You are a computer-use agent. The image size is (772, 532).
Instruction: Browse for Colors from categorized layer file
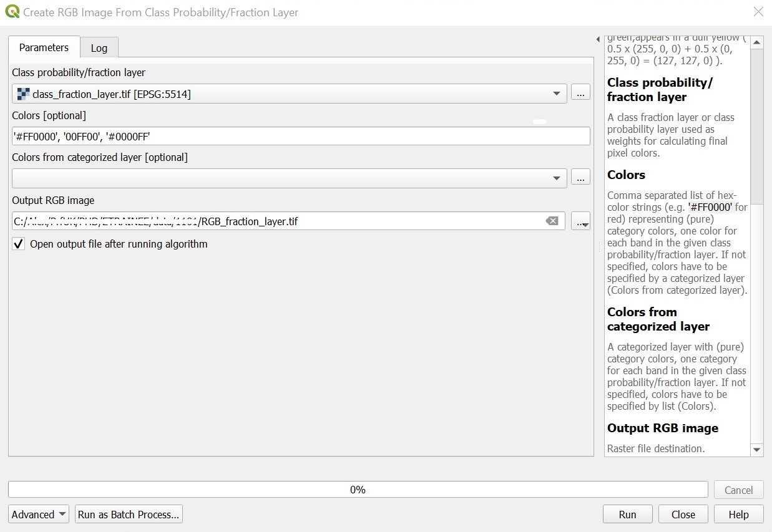[580, 178]
